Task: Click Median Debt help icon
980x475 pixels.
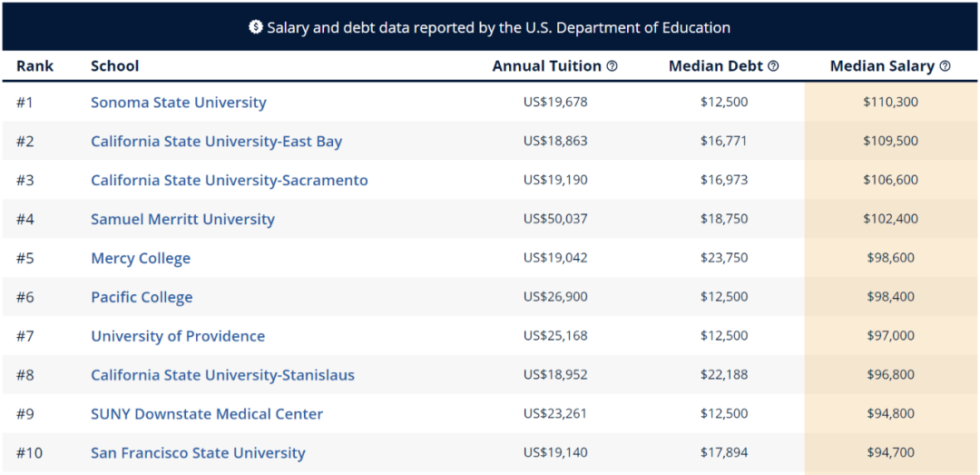Action: [x=773, y=66]
